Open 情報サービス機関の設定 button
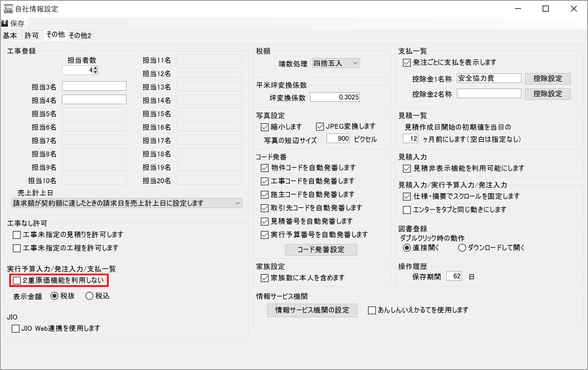588x370 pixels. click(312, 310)
